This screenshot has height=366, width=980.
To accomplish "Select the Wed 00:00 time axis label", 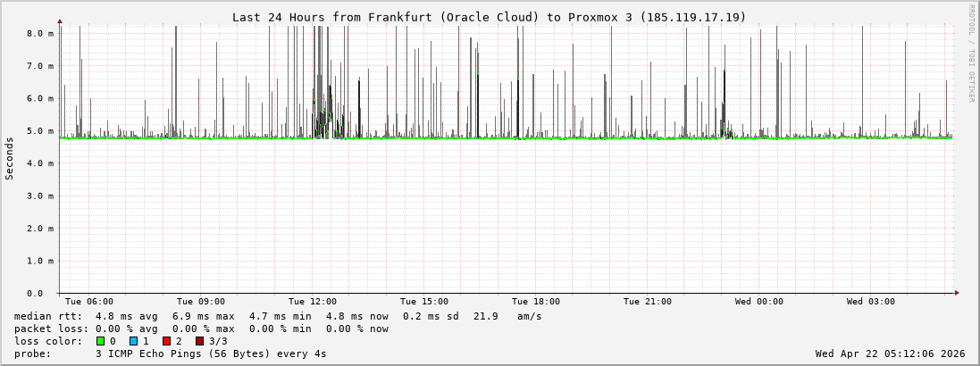I will click(759, 302).
